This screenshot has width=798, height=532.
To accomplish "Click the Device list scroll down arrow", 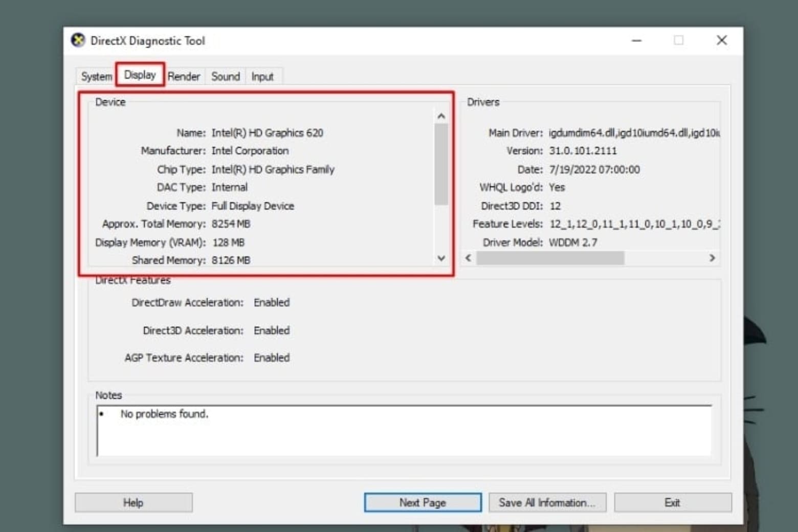I will click(441, 258).
